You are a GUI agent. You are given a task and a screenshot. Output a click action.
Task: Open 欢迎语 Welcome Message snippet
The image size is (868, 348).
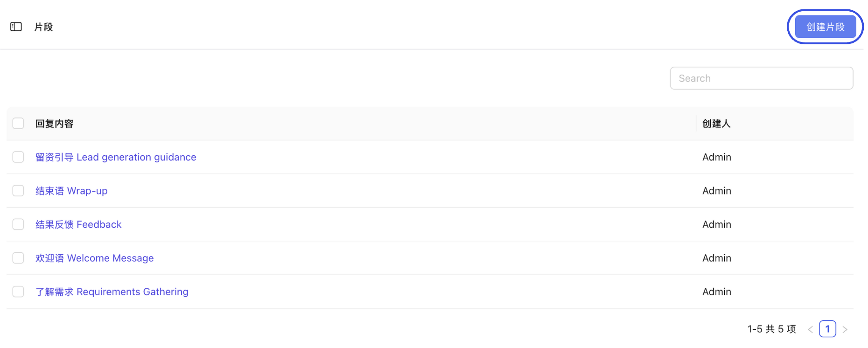94,258
